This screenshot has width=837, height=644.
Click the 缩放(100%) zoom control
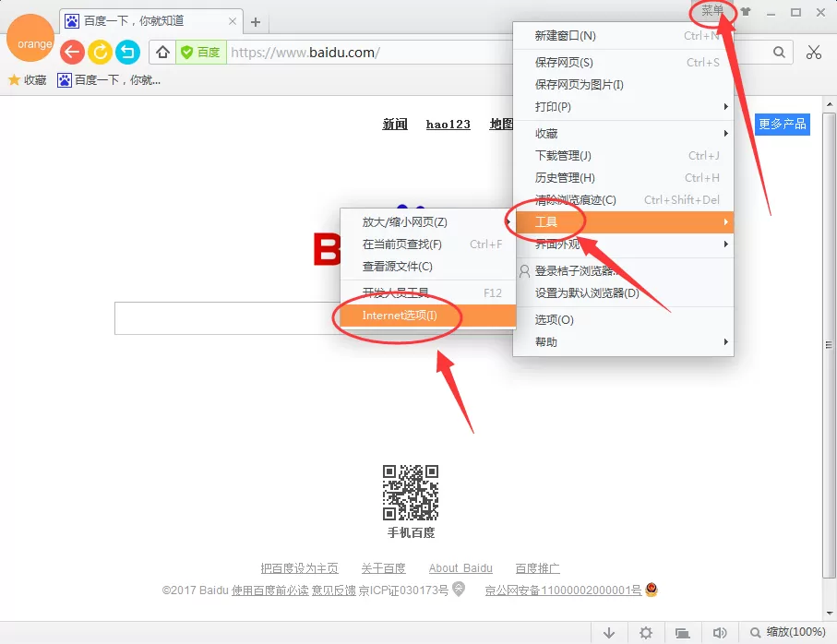point(788,632)
